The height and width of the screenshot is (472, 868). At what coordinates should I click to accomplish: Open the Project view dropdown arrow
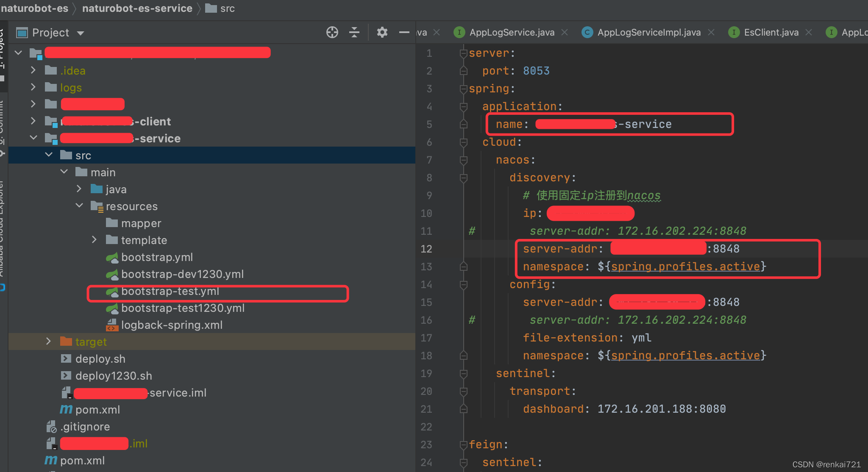point(81,33)
